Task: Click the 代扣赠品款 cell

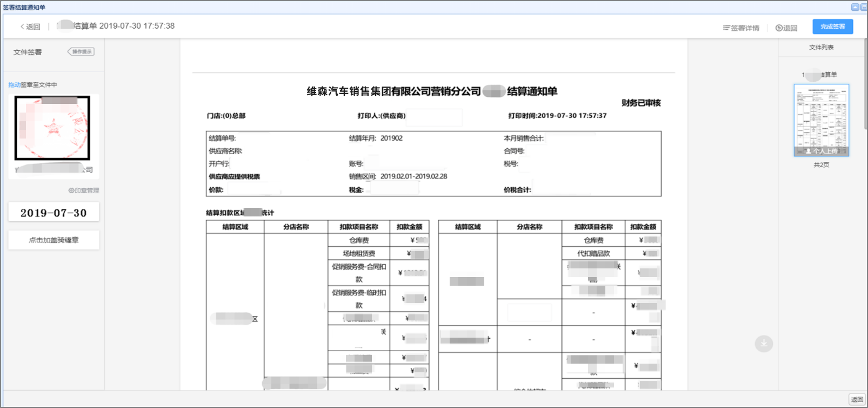Action: click(x=593, y=253)
